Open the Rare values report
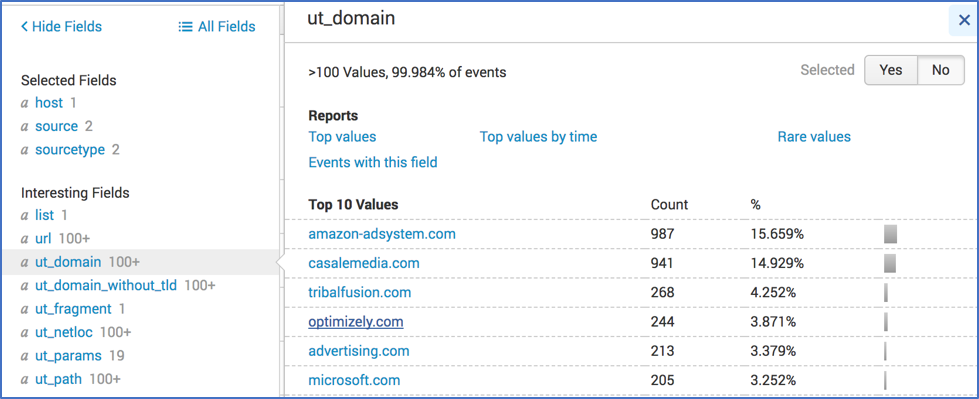The image size is (979, 399). pos(814,137)
